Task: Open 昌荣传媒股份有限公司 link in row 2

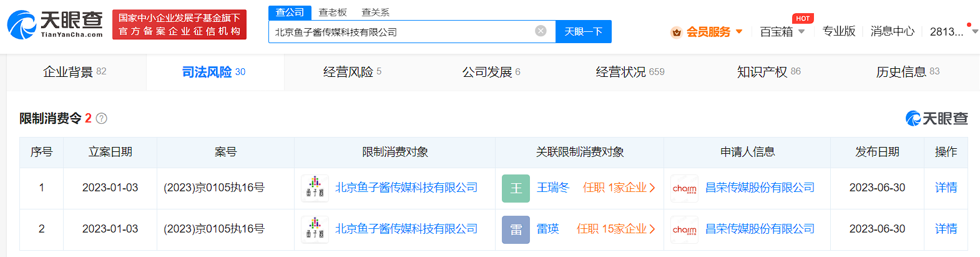Action: coord(760,229)
